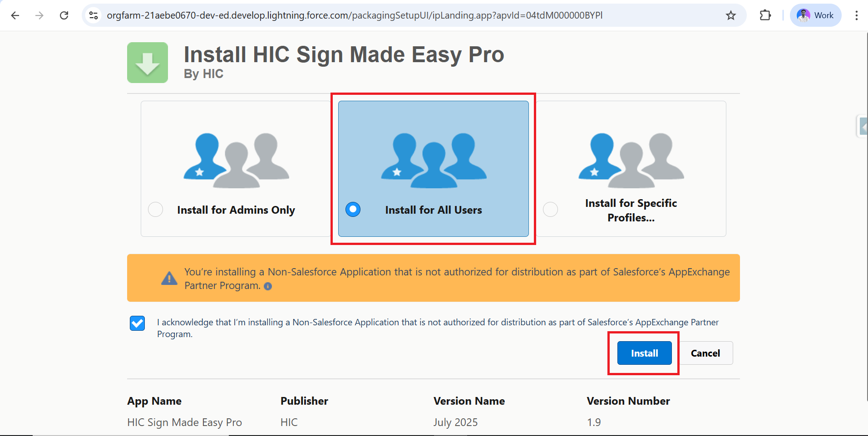
Task: Click the Version Number column header
Action: 628,401
